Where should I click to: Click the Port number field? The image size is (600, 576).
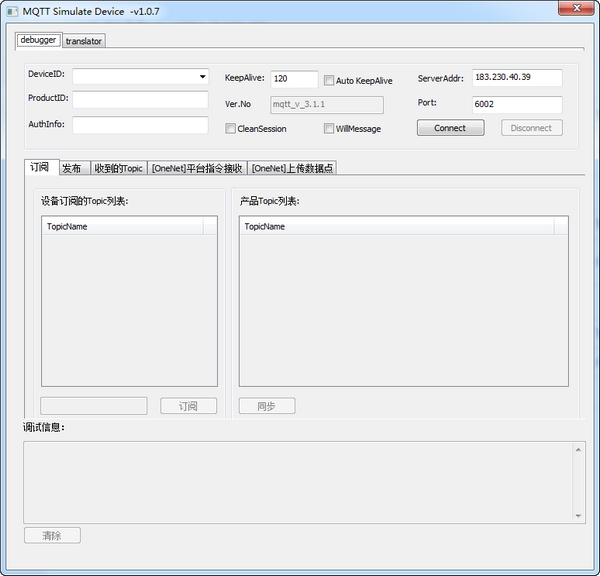(x=516, y=104)
